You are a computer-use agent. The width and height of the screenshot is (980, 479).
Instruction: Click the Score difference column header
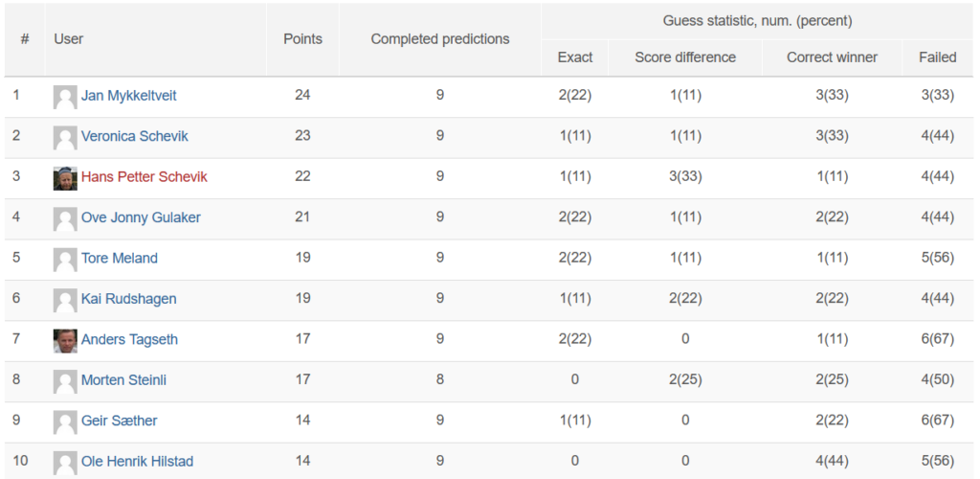click(x=685, y=57)
